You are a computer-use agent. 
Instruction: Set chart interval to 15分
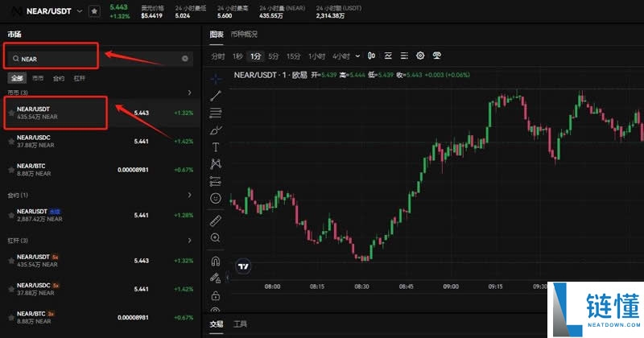[293, 56]
